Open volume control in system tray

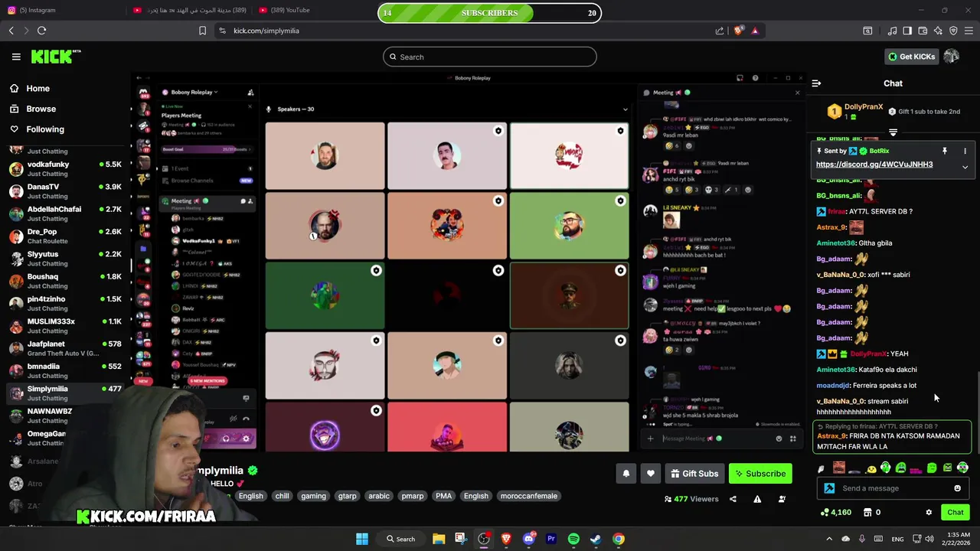coord(929,539)
